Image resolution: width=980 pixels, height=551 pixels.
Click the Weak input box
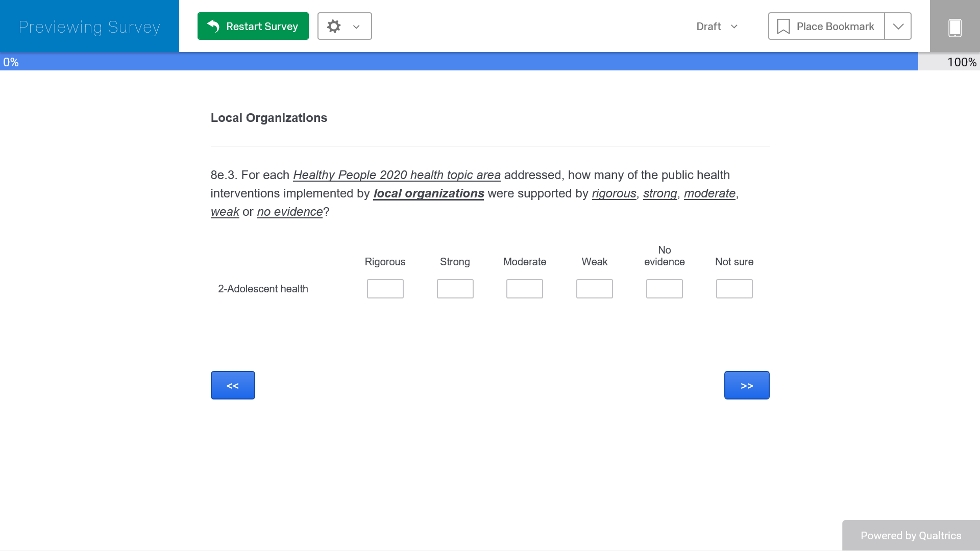click(x=594, y=289)
